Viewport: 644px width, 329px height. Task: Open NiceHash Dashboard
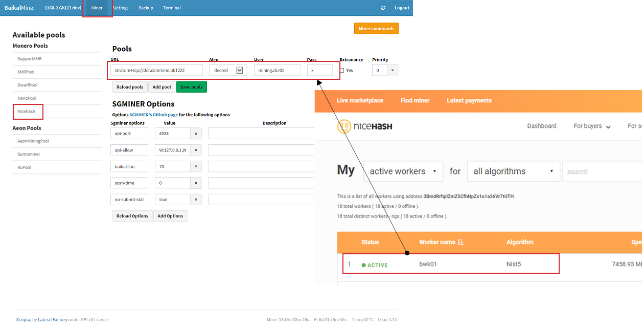pyautogui.click(x=542, y=126)
